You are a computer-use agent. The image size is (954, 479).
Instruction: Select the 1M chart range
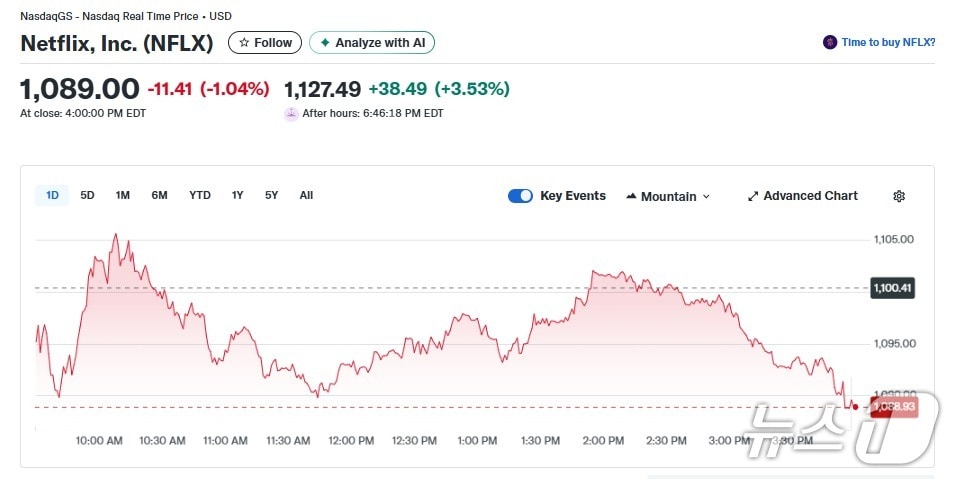(x=122, y=195)
